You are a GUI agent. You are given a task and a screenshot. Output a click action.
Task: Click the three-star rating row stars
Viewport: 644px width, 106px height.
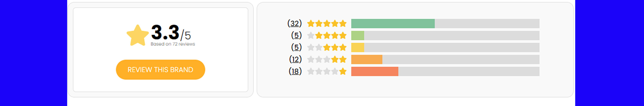point(327,47)
